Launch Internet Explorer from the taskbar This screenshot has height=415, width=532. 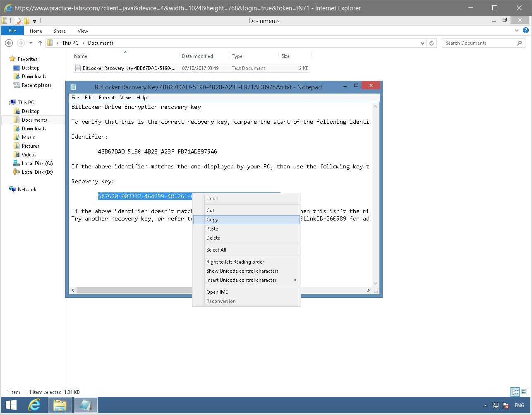point(35,405)
